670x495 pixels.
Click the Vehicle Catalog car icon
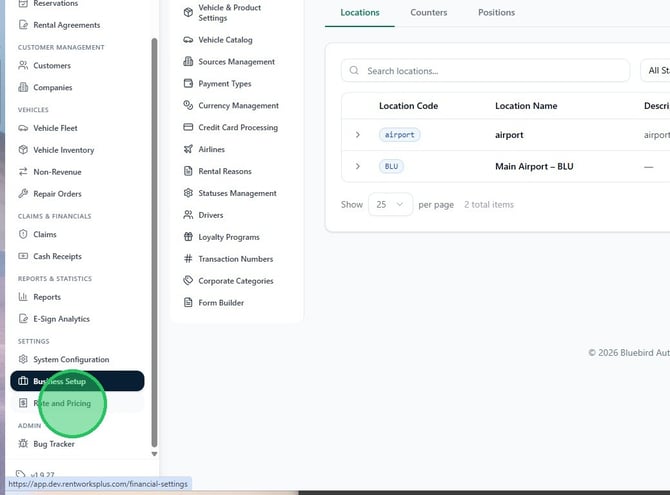click(188, 40)
